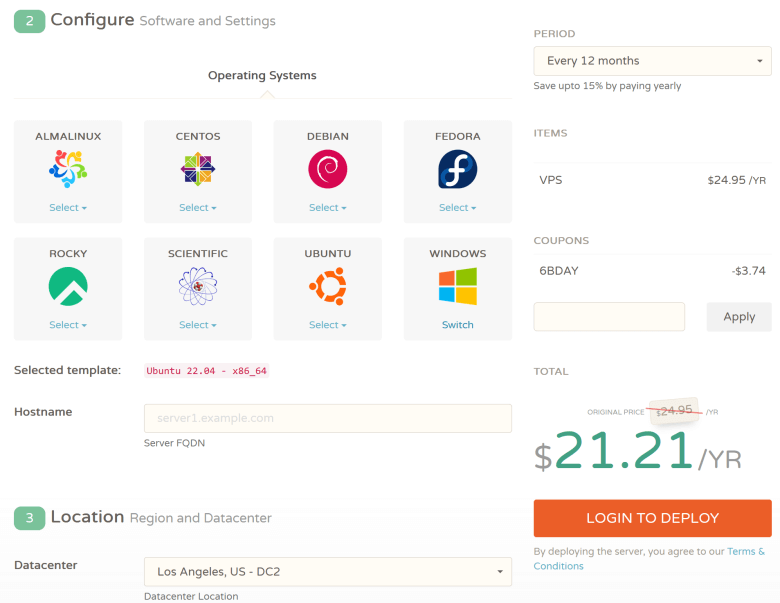The height and width of the screenshot is (603, 780).
Task: Focus the Hostname input field
Action: tap(328, 418)
